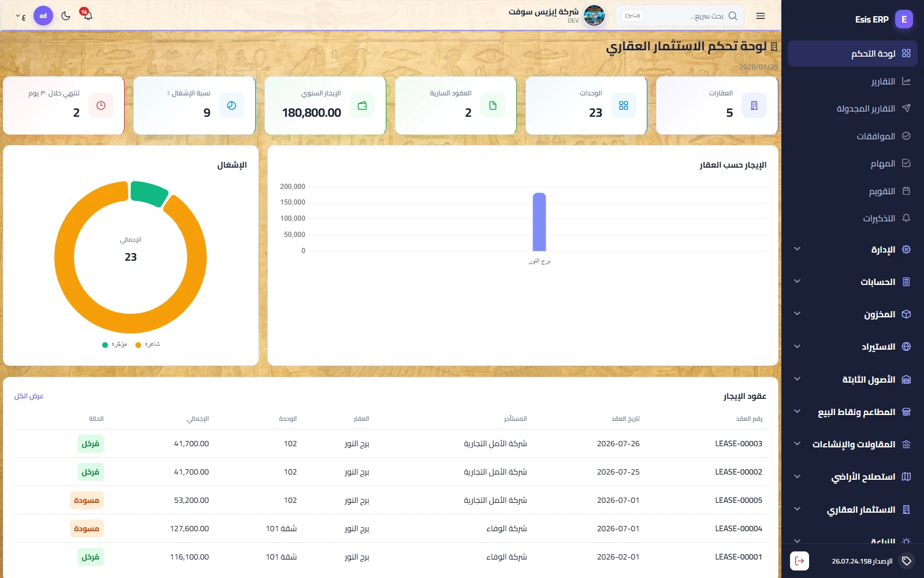Click the استصلاح الأراضي map icon
The height and width of the screenshot is (578, 924).
coord(906,476)
